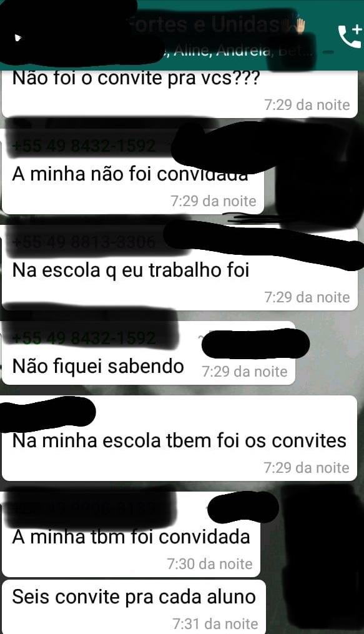This screenshot has width=364, height=634.
Task: Tap sender number above "A minha não foi convidada"
Action: (84, 146)
